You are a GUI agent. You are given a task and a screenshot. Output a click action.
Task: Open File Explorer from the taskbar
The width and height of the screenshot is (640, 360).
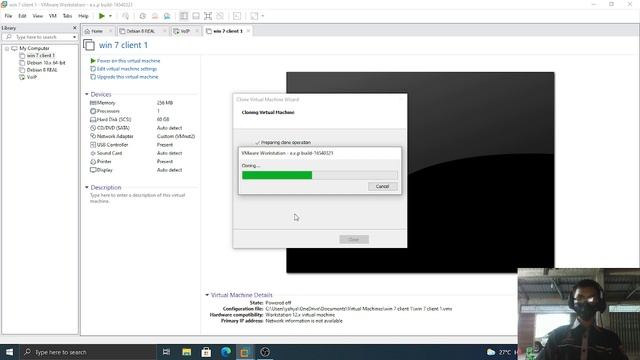[x=187, y=352]
